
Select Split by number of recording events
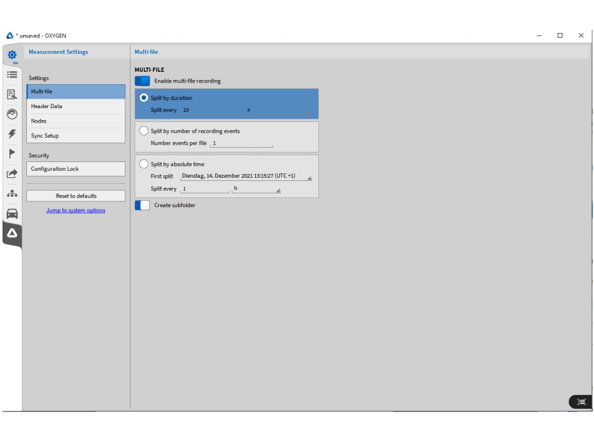point(144,131)
